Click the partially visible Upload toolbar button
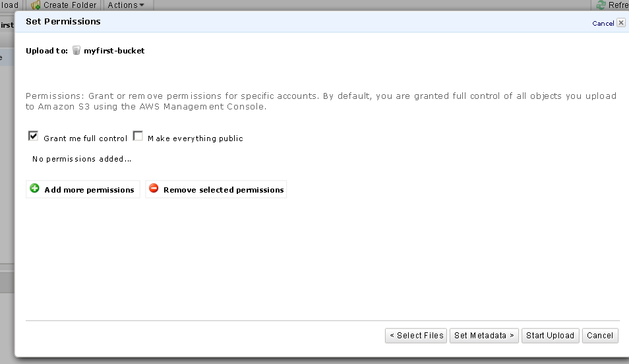 (x=9, y=5)
